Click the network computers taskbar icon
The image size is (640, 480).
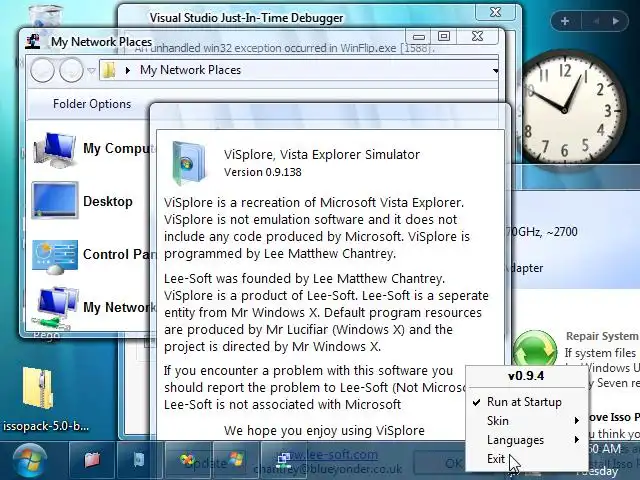tap(283, 460)
